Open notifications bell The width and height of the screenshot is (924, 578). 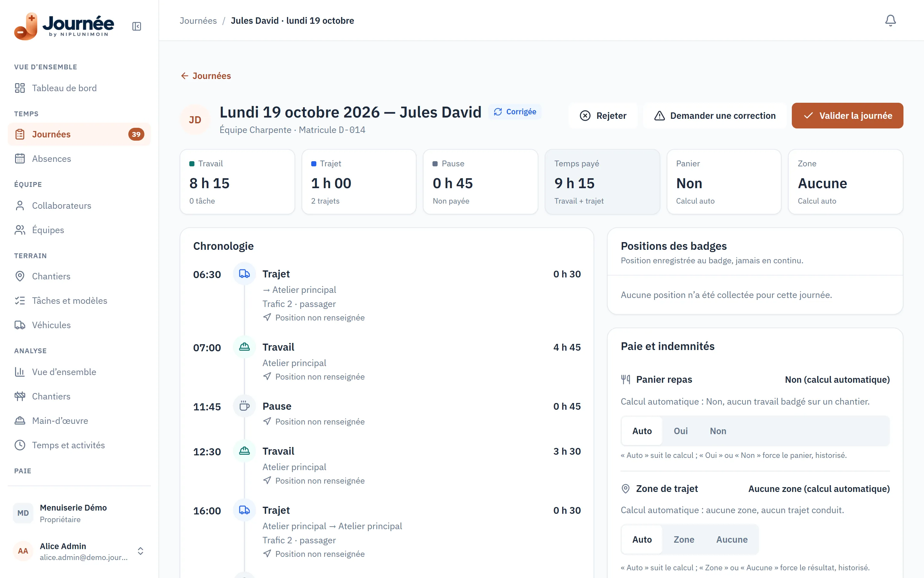890,20
